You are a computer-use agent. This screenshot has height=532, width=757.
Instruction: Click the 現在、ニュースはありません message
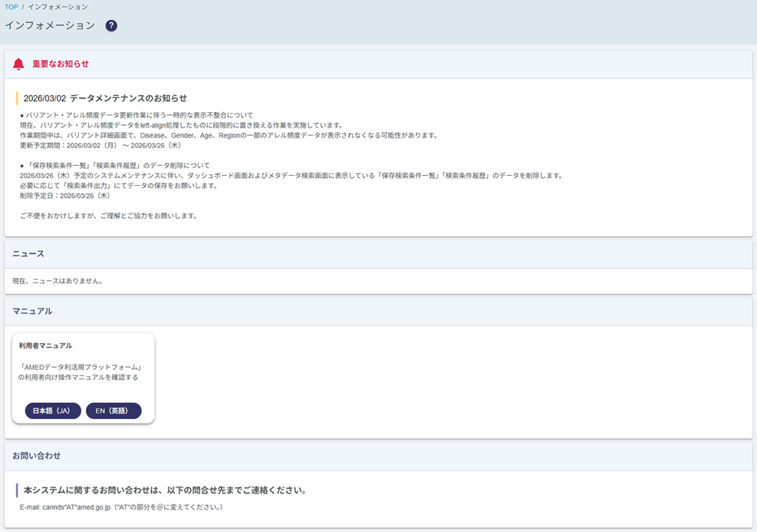[58, 281]
